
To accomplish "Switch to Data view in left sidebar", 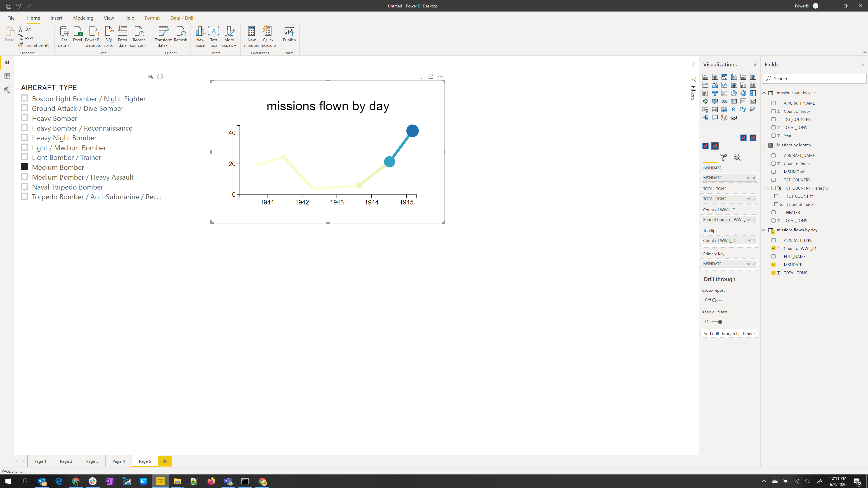I will [7, 76].
